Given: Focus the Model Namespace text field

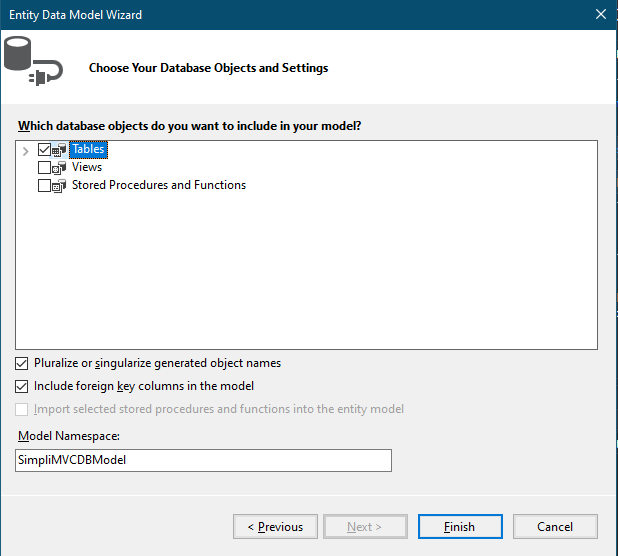Looking at the screenshot, I should tap(203, 460).
